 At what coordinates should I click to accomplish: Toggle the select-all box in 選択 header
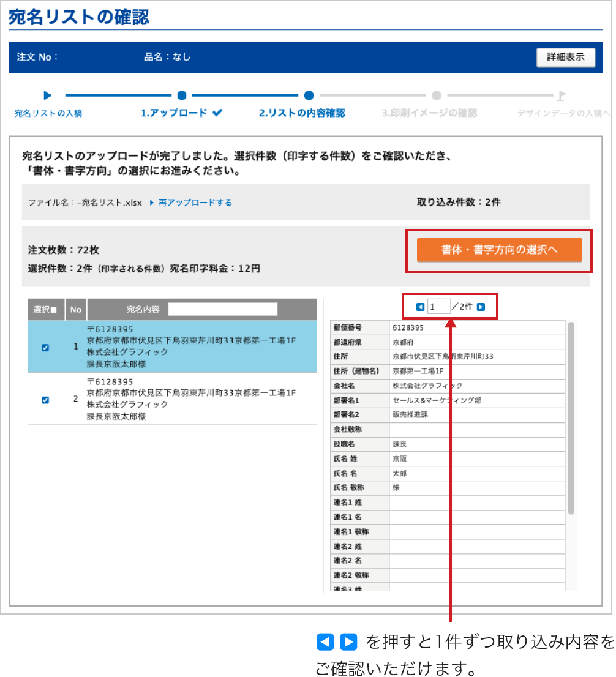(53, 310)
